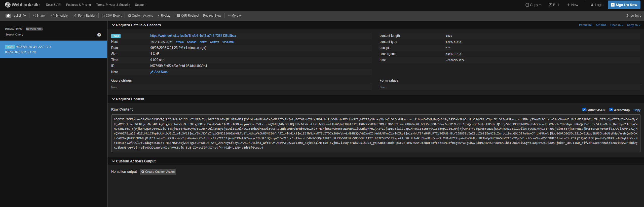
Task: Click the Webhook.site logo icon
Action: click(x=8, y=5)
